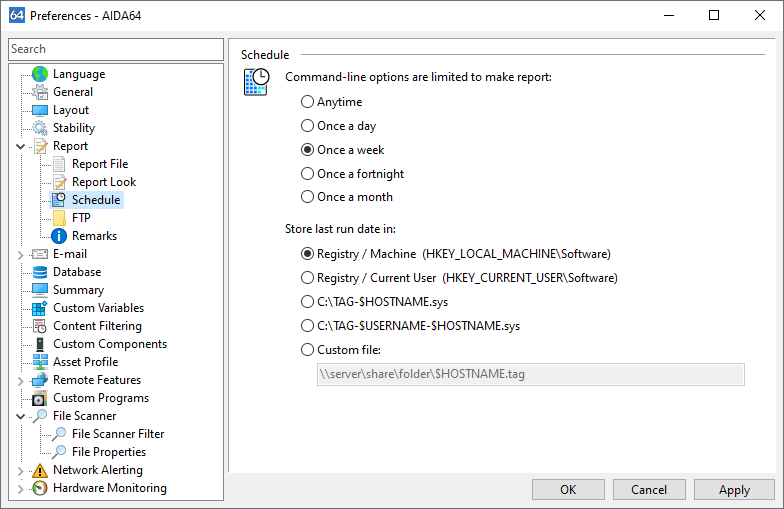Open the Remarks page label
Image resolution: width=784 pixels, height=509 pixels.
click(x=94, y=236)
